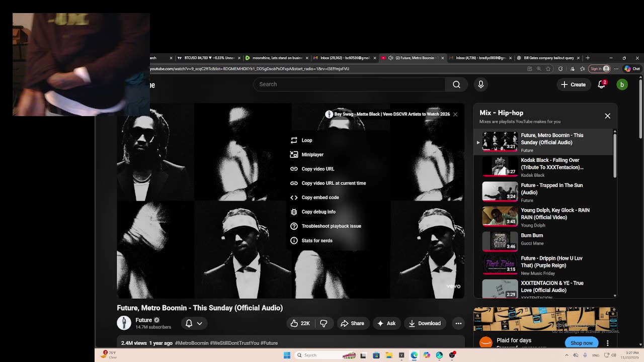Close the Mix - Hip-hop playlist panel
Viewport: 644px width, 362px height.
607,116
